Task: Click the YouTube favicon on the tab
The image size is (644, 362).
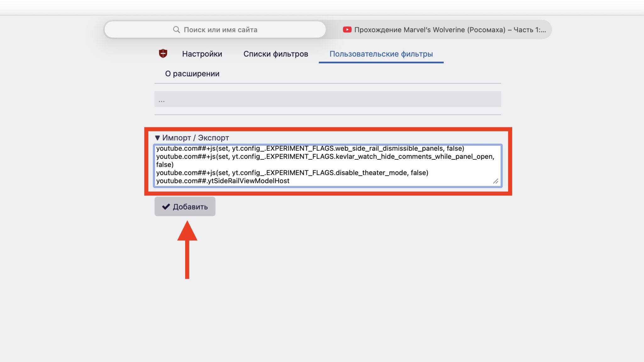Action: (347, 30)
